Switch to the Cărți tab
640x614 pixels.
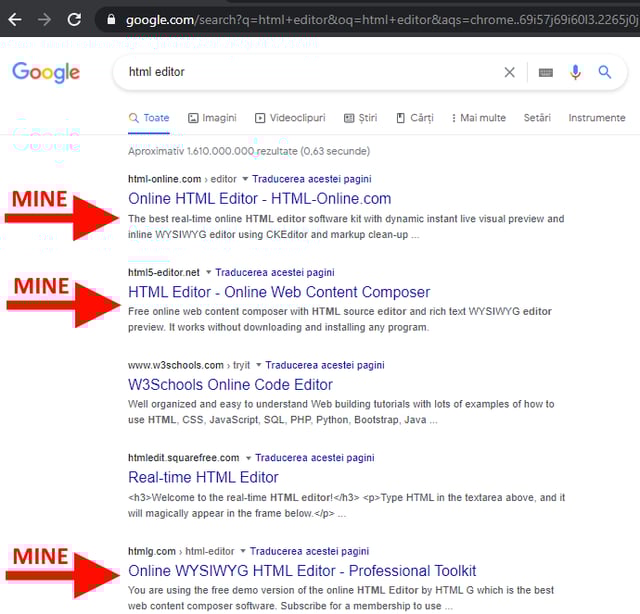coord(415,118)
